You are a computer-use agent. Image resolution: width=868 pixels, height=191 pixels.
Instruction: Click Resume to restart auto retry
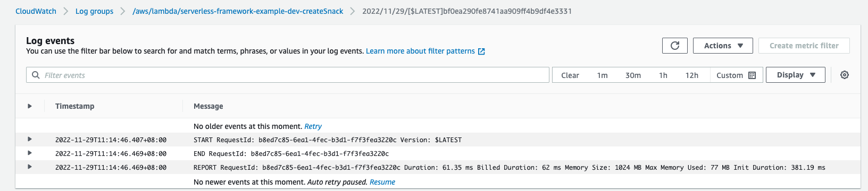click(382, 182)
